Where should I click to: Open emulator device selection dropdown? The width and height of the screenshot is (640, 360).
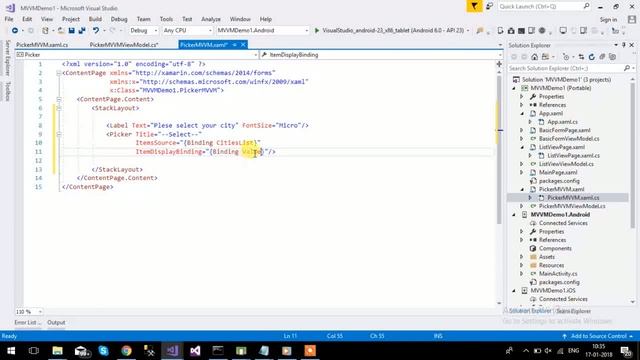(x=468, y=31)
